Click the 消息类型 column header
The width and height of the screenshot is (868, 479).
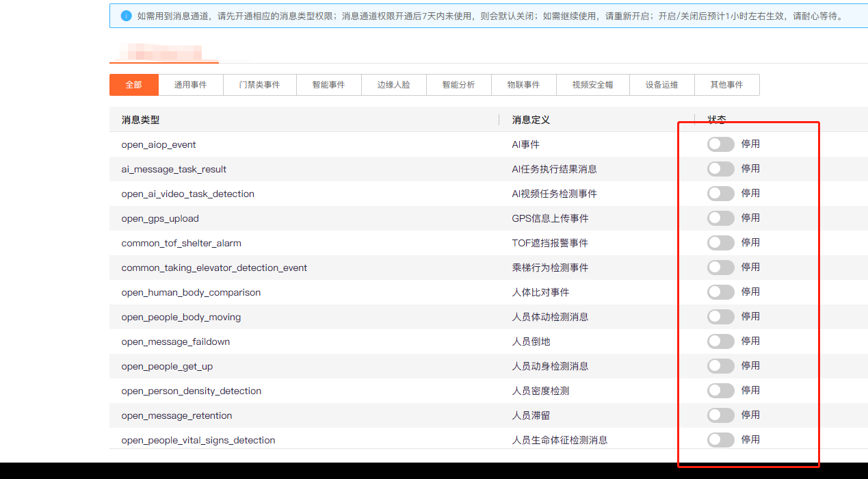pyautogui.click(x=140, y=120)
